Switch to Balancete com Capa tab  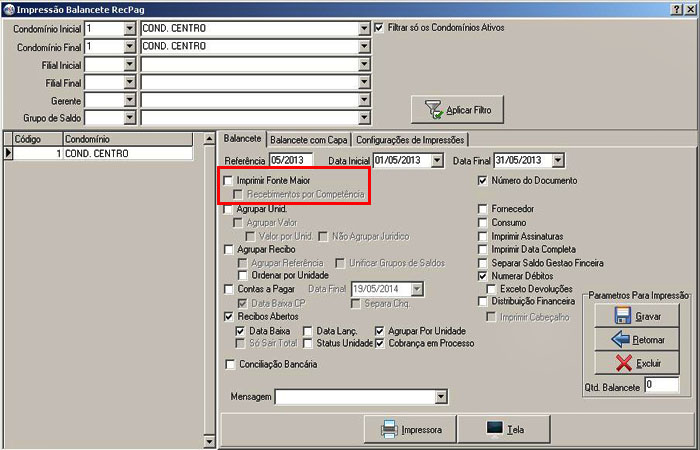tap(309, 140)
